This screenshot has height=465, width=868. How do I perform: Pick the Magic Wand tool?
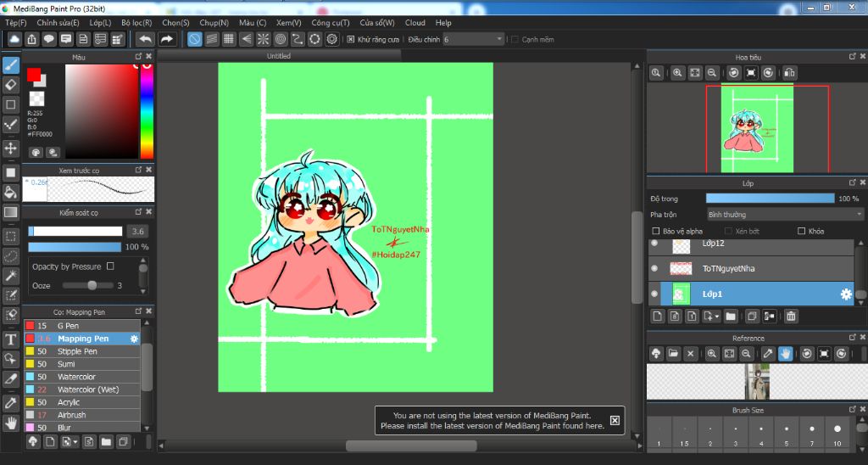10,276
